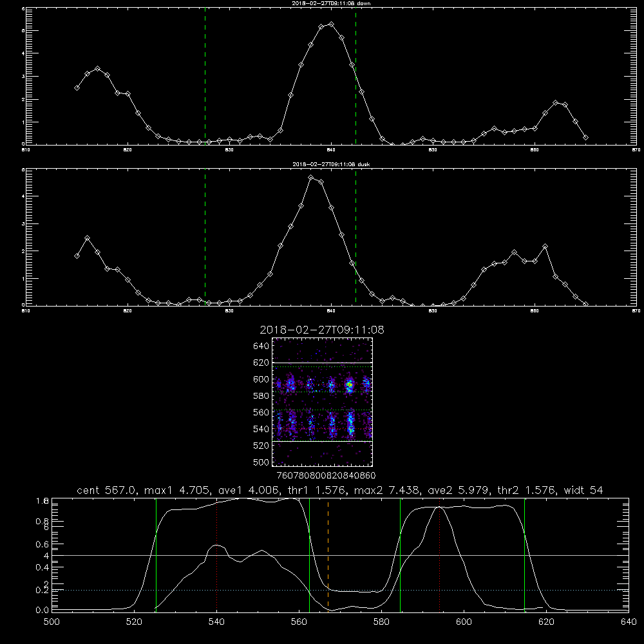Image resolution: width=644 pixels, height=644 pixels.
Task: Click the highest diamond data point in the dawn plot
Action: [x=332, y=24]
